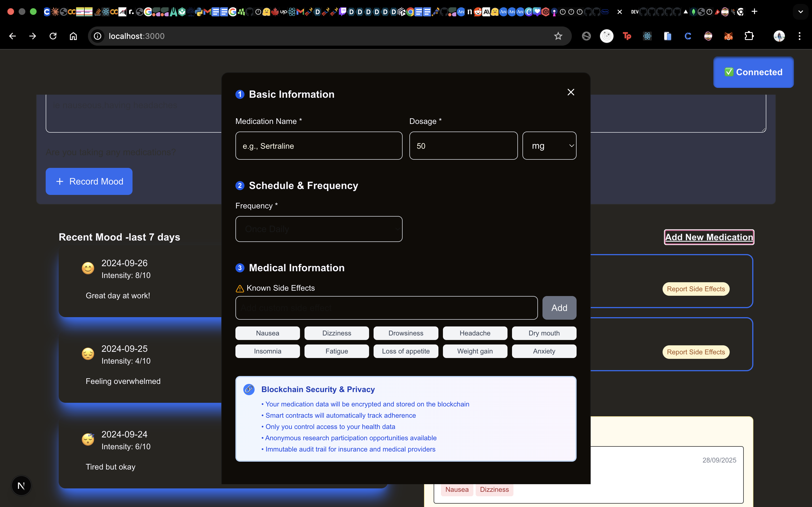Open the Chrome three-dot menu

(800, 36)
